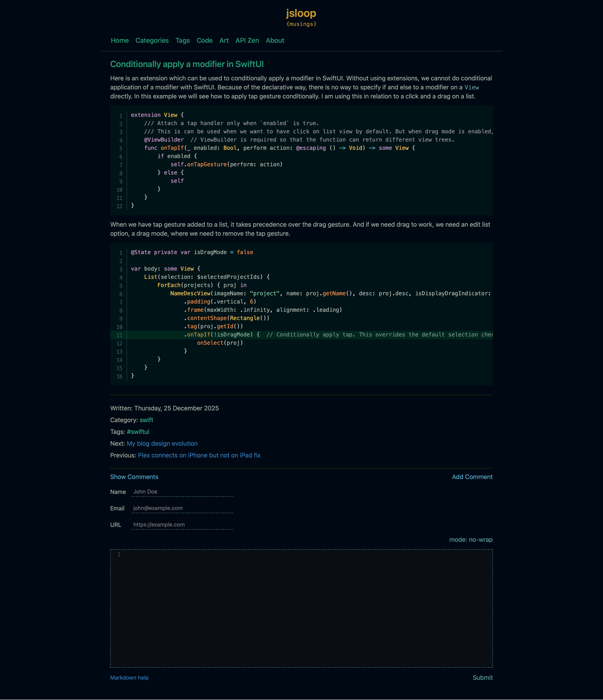603x700 pixels.
Task: Submit the comment
Action: pyautogui.click(x=482, y=678)
